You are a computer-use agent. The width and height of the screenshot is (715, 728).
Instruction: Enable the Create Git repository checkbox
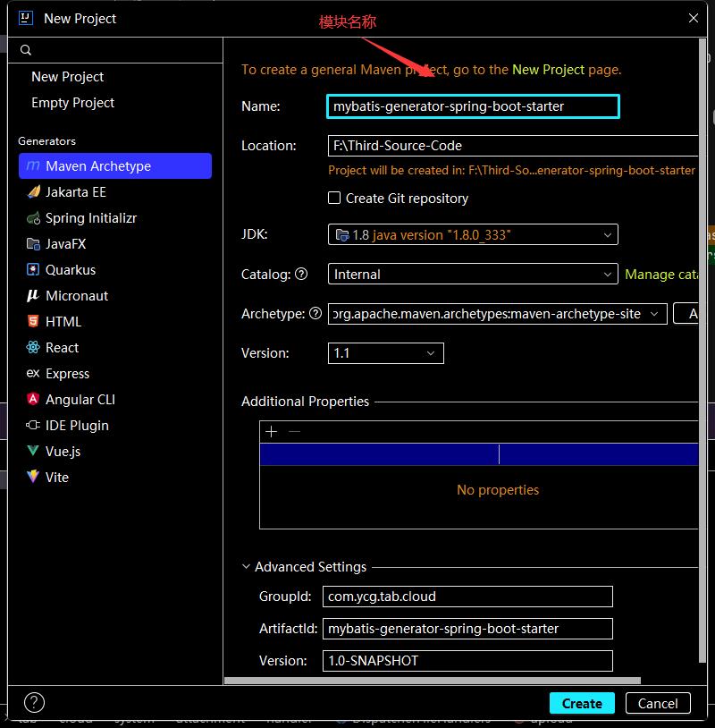334,199
